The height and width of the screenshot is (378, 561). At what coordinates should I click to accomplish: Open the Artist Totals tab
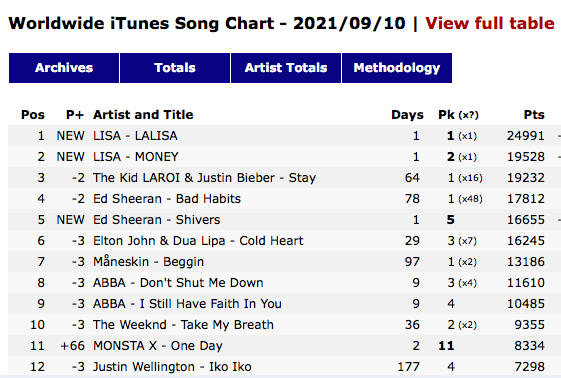[286, 68]
